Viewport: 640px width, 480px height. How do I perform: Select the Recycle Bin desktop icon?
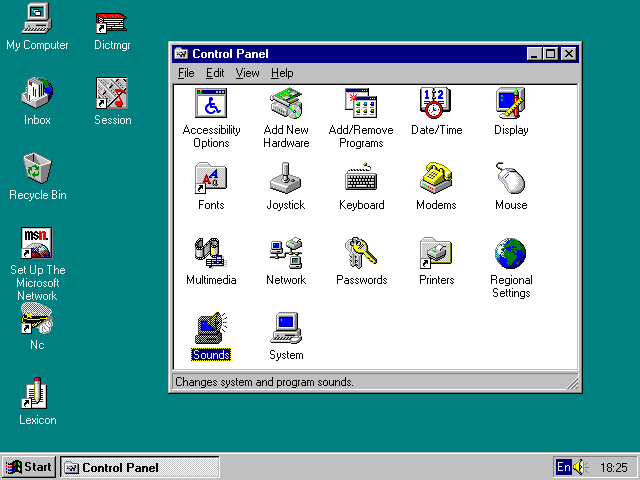[37, 169]
